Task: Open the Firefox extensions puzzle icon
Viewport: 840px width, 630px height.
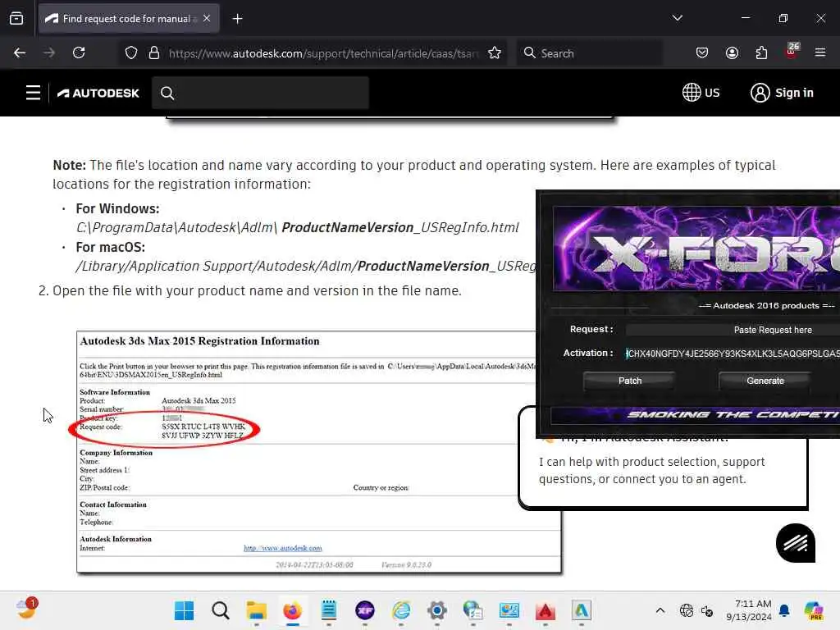Action: click(761, 52)
